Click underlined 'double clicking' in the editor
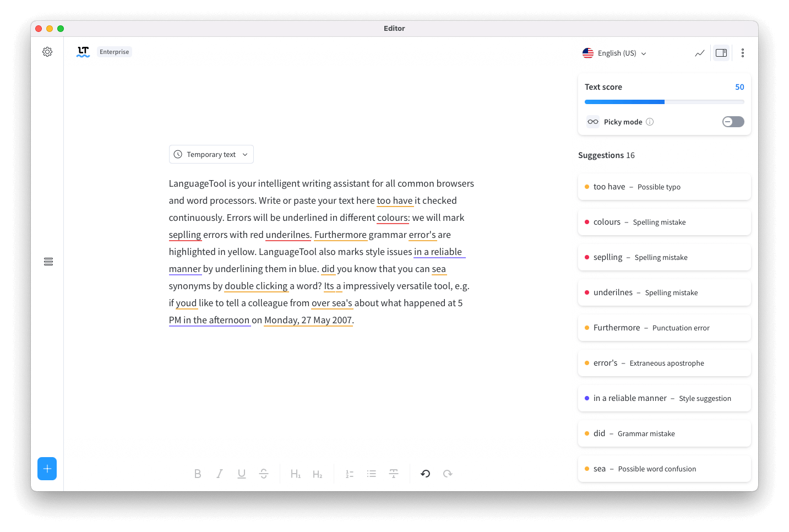This screenshot has height=532, width=789. point(256,286)
